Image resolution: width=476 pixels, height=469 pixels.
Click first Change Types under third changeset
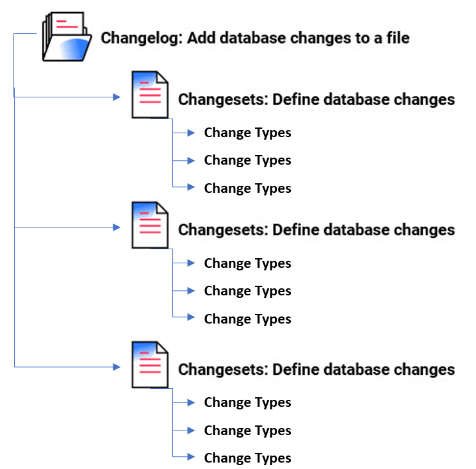point(247,402)
